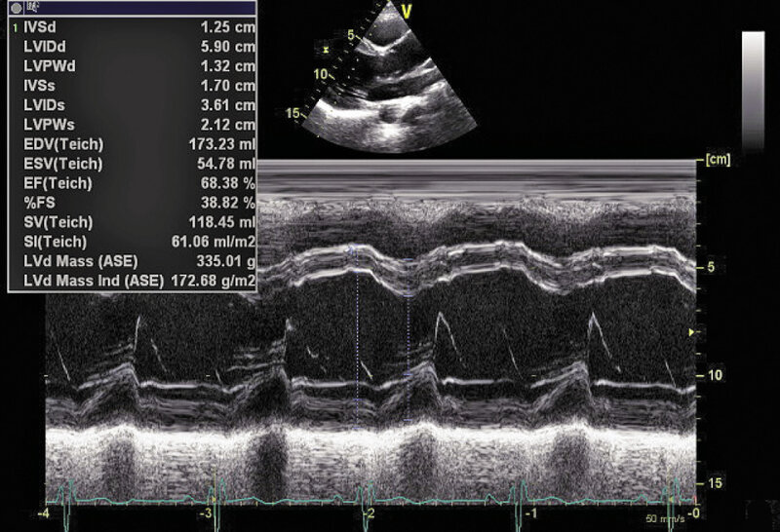Select the ESV value 54.78 ml
The image size is (780, 532).
(226, 164)
